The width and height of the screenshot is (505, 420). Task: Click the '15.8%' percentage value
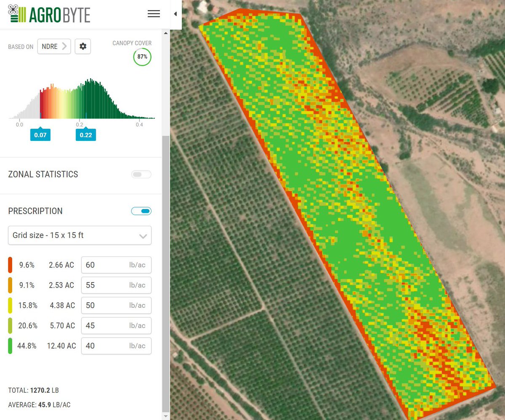[x=28, y=305]
